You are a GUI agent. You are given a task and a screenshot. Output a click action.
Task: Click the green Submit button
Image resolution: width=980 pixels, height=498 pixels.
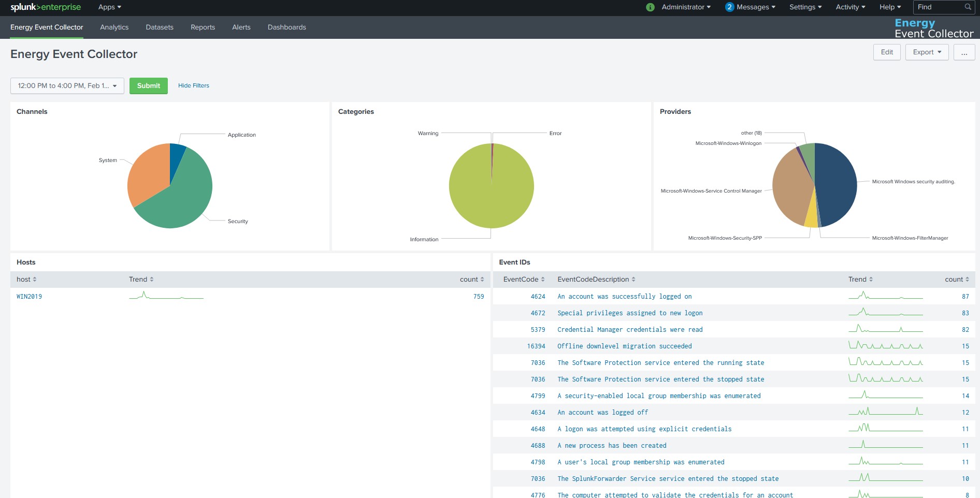149,86
